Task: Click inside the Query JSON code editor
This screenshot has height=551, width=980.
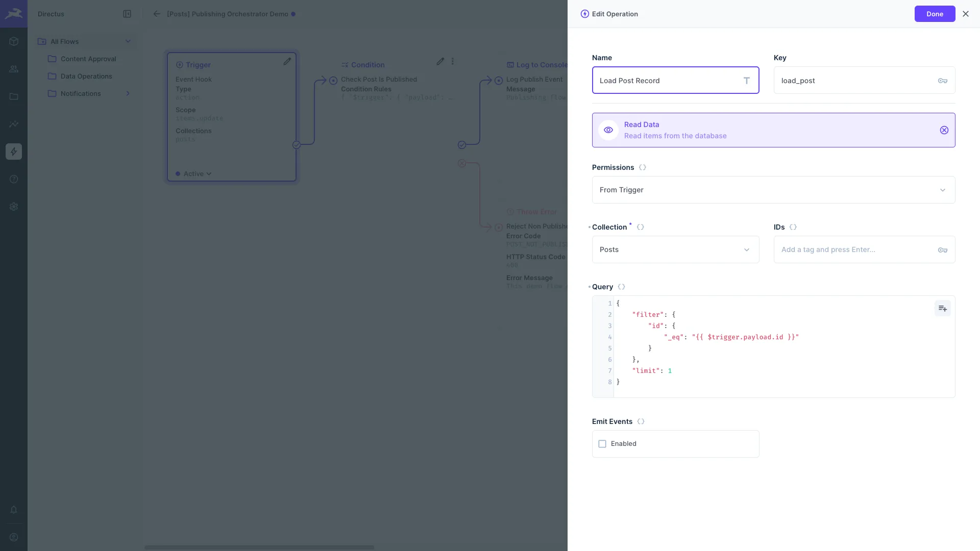Action: [x=773, y=347]
